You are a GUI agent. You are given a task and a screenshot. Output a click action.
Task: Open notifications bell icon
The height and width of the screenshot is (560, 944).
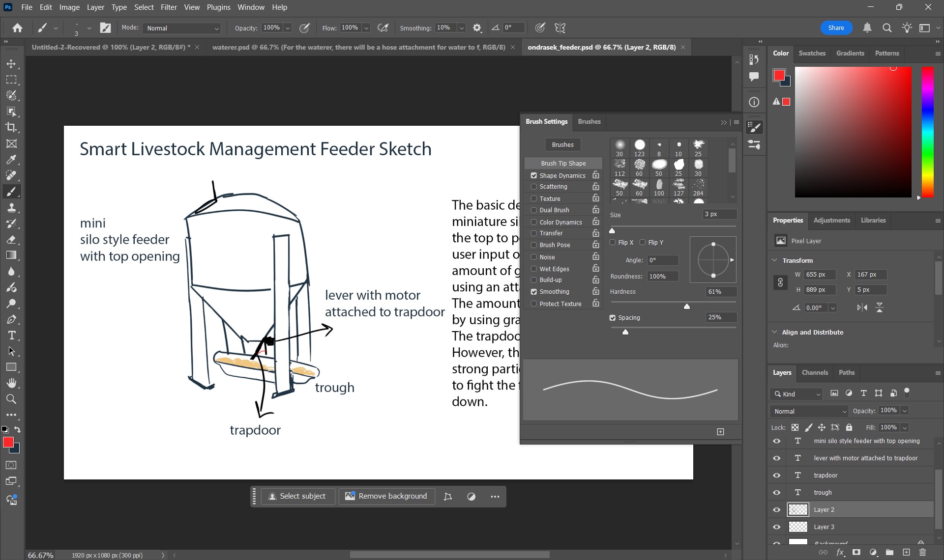coord(867,28)
